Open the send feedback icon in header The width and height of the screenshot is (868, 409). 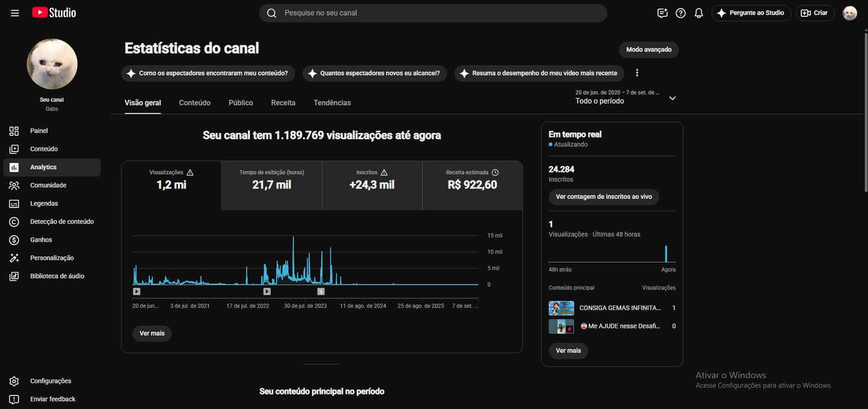click(x=662, y=13)
